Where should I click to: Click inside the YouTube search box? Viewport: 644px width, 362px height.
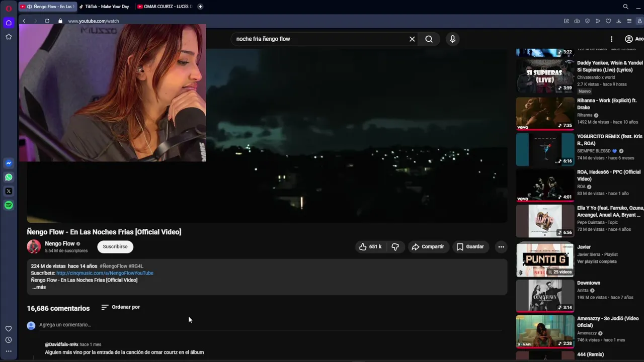319,39
